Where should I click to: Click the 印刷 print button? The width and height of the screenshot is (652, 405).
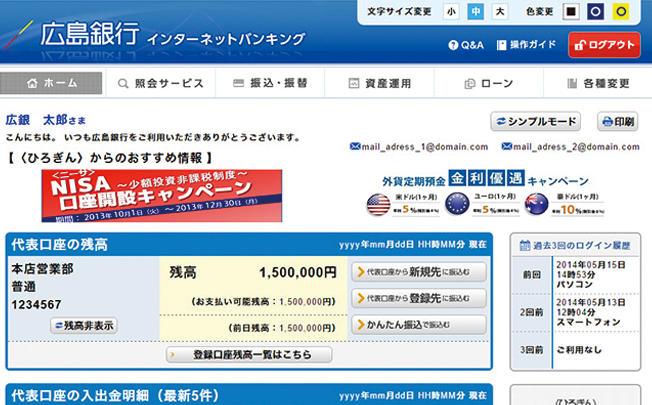point(618,121)
